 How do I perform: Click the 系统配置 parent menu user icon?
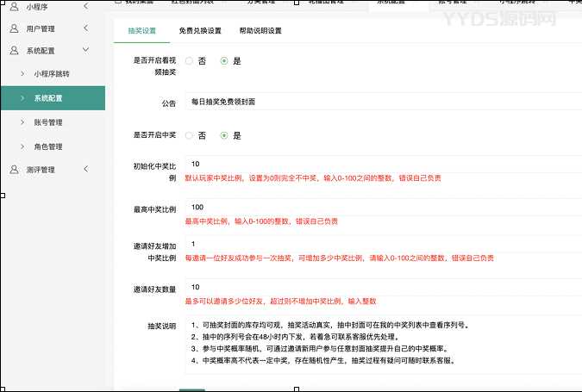14,50
